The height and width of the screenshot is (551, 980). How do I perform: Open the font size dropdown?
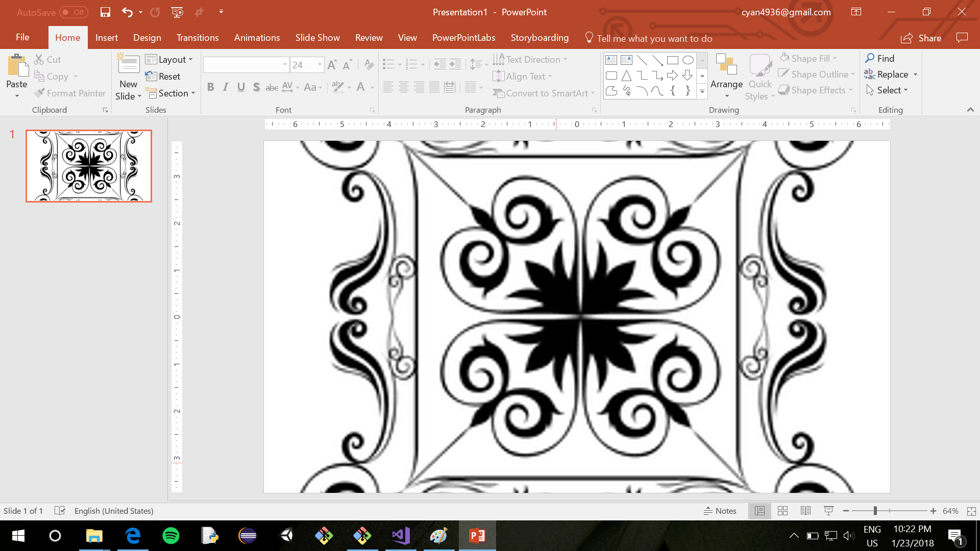click(x=320, y=65)
